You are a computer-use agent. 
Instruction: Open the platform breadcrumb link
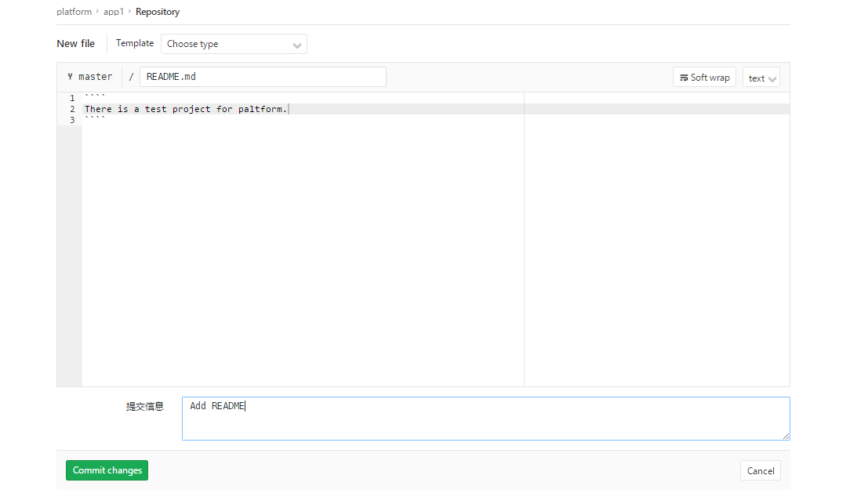[74, 12]
